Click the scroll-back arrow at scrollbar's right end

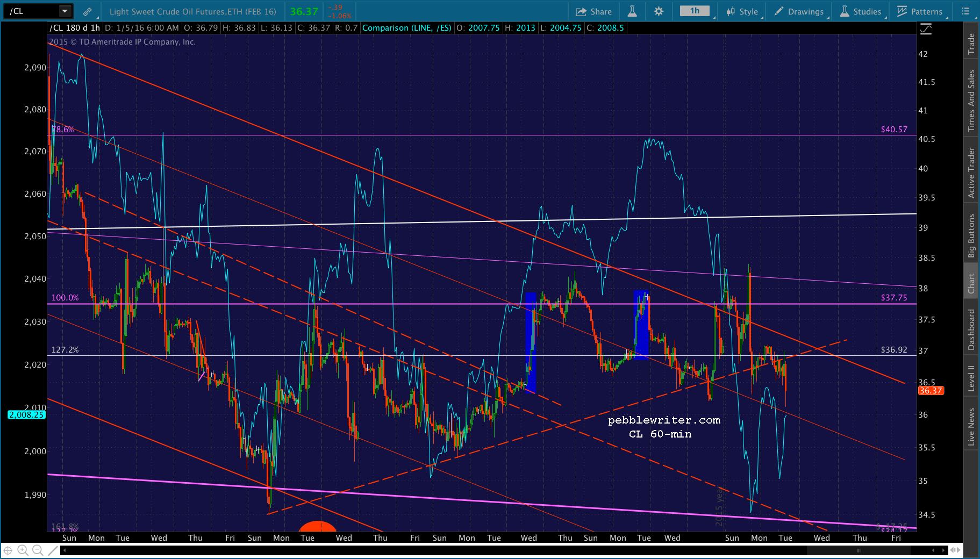click(x=933, y=550)
